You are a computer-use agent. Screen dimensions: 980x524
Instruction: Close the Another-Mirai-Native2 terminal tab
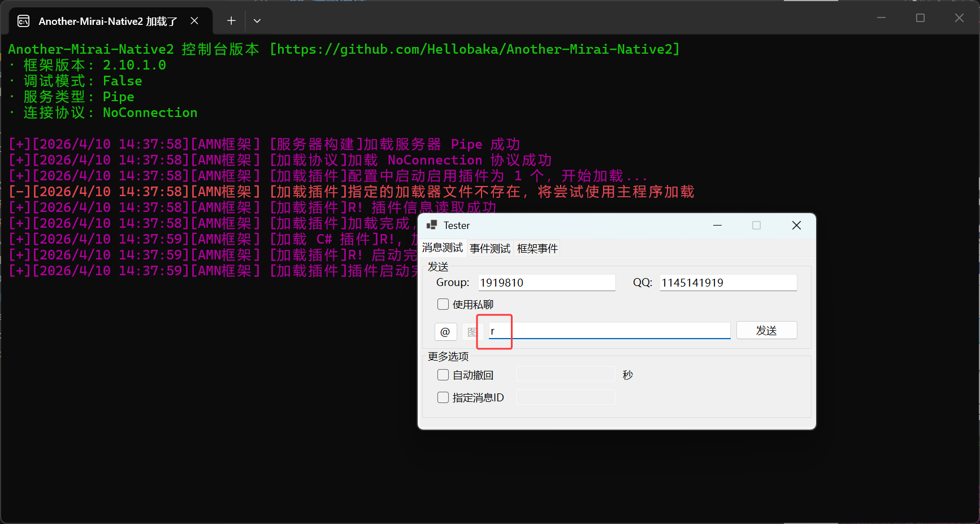point(194,21)
